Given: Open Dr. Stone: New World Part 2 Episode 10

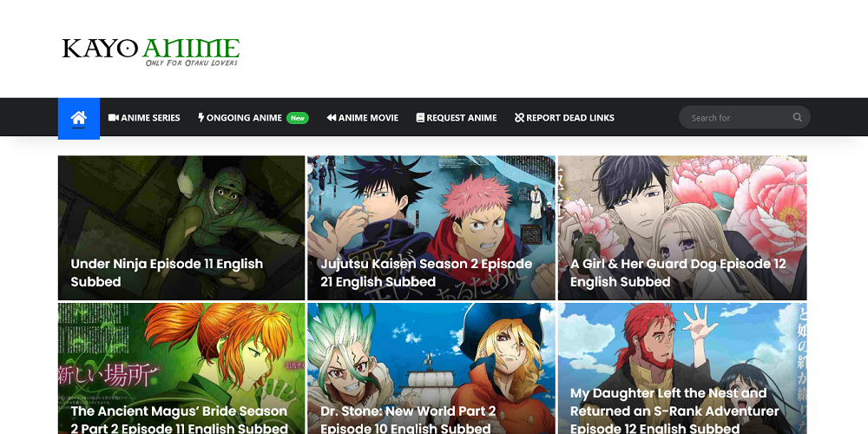Looking at the screenshot, I should pyautogui.click(x=408, y=419).
